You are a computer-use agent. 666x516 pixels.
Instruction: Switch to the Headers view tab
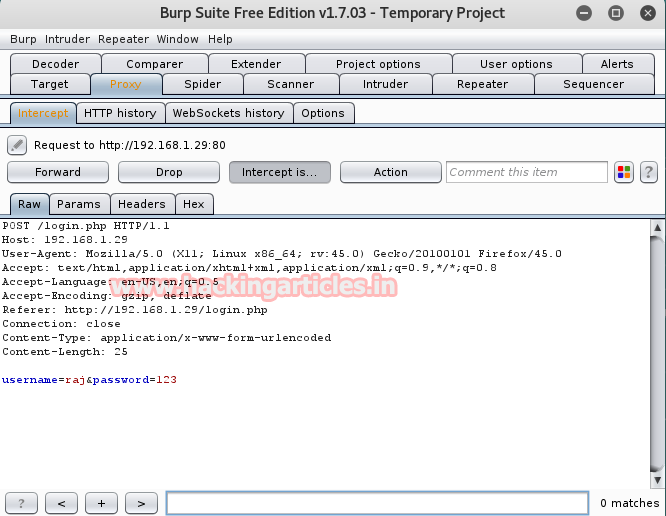click(x=142, y=204)
